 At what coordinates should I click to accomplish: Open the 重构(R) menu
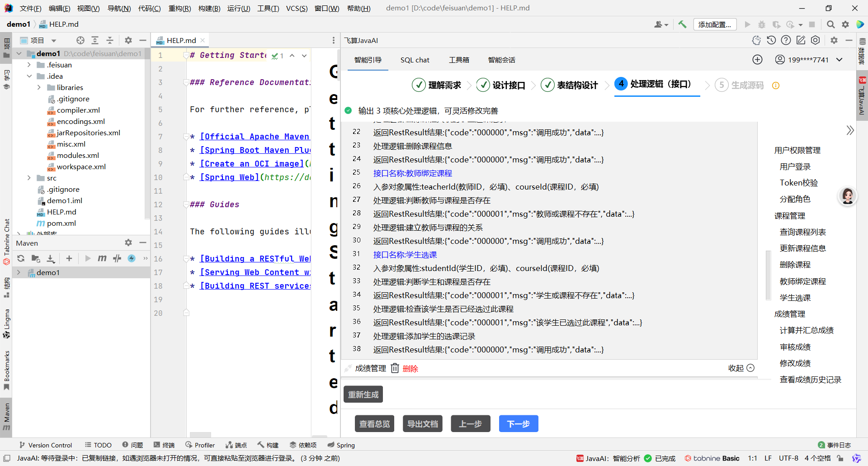[x=179, y=8]
